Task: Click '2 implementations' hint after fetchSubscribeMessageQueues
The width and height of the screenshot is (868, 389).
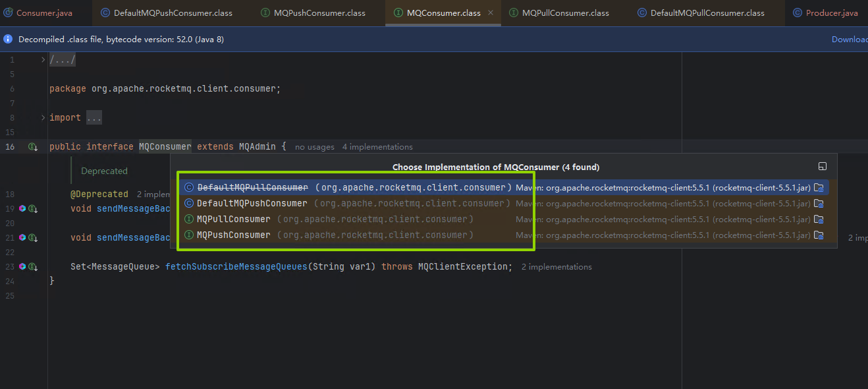Action: tap(556, 267)
